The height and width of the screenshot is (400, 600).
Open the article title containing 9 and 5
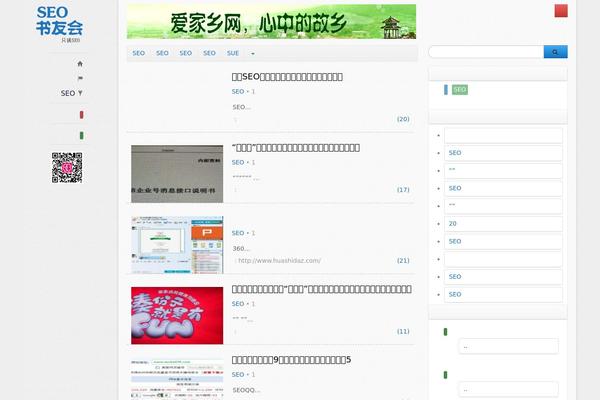pyautogui.click(x=291, y=360)
